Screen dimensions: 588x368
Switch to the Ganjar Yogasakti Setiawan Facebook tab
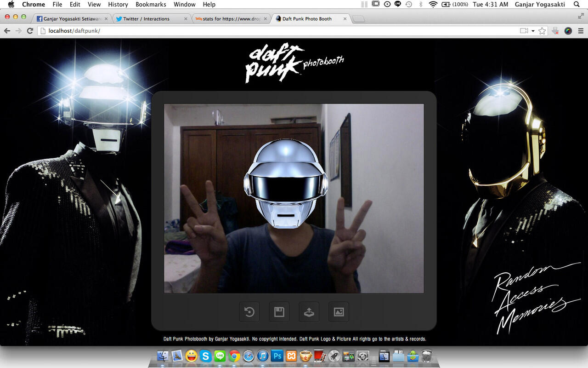(x=72, y=19)
